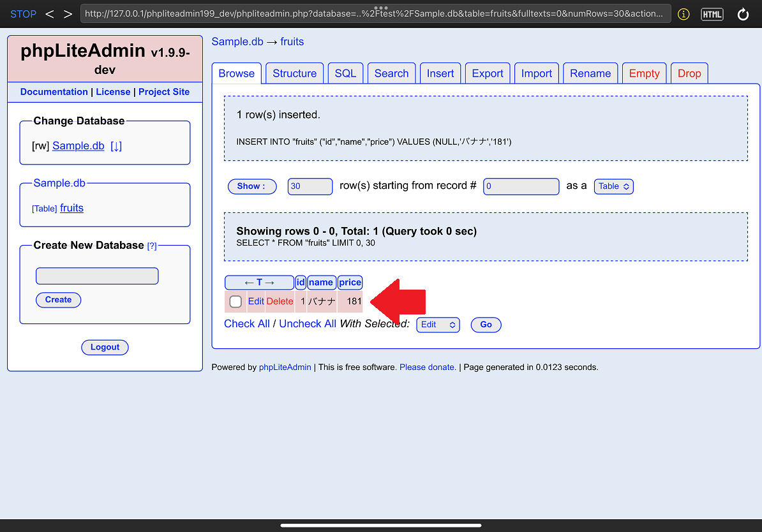The image size is (762, 532).
Task: Click the Show rows button
Action: tap(251, 186)
